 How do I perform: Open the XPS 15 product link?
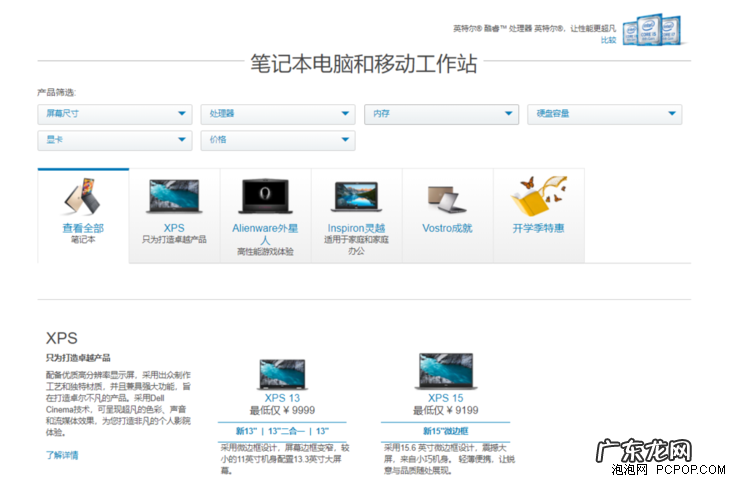point(446,398)
